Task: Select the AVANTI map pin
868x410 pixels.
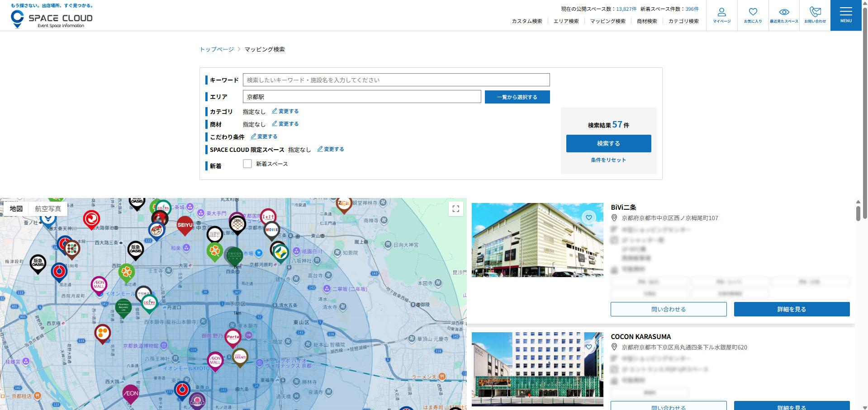Action: pyautogui.click(x=240, y=358)
